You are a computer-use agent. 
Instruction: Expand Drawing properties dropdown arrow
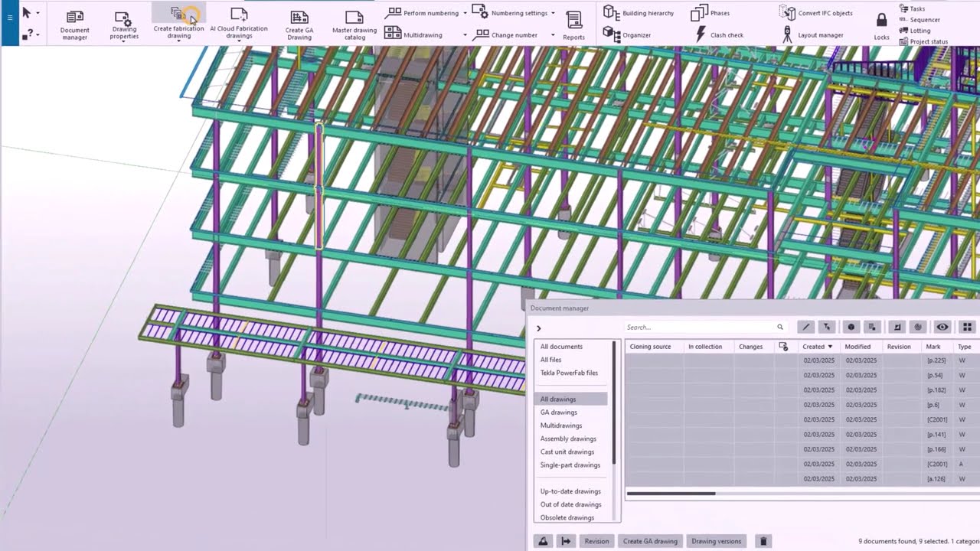[123, 41]
